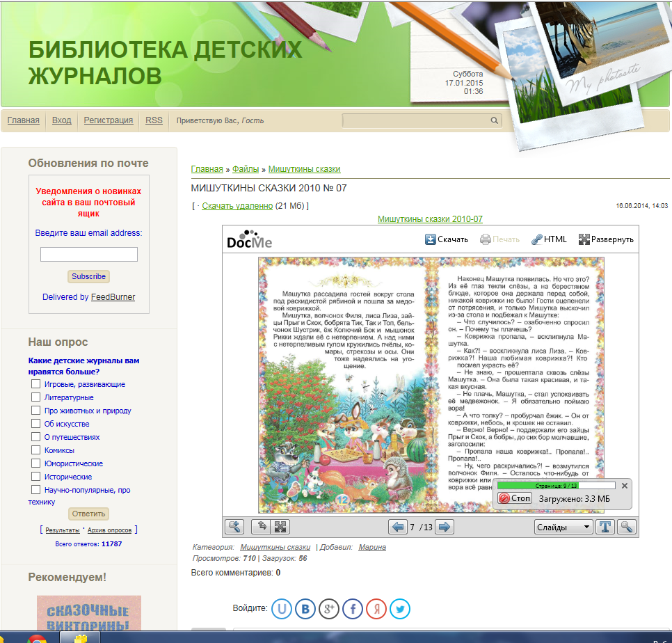Click the Мишуткины сказки breadcrumb link
The image size is (672, 643).
coord(304,169)
